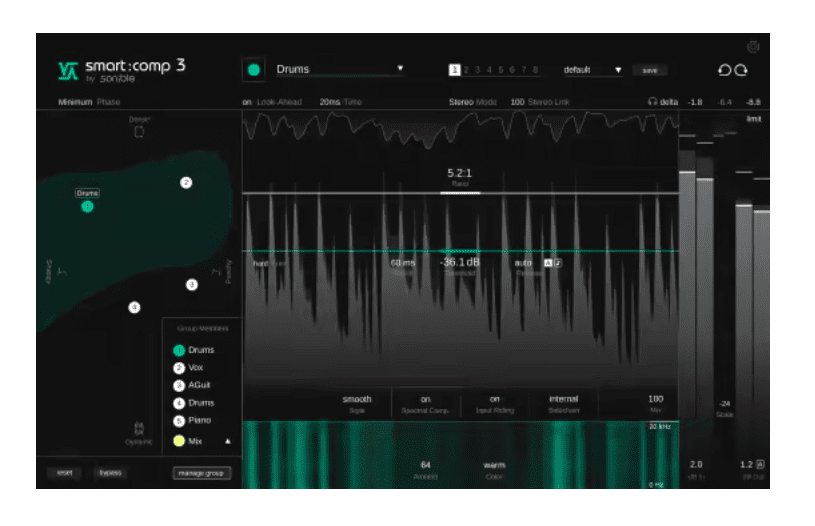This screenshot has height=526, width=815.
Task: Toggle Input Riding on
Action: point(494,399)
